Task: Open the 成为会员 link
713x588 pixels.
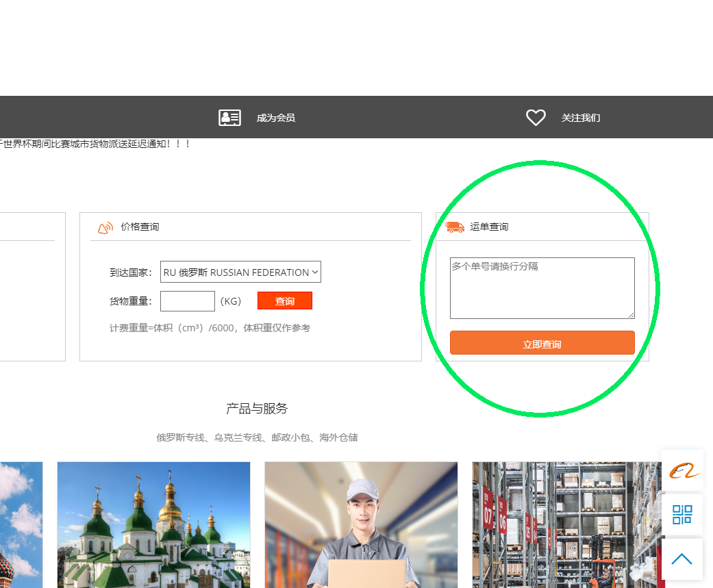Action: (276, 118)
